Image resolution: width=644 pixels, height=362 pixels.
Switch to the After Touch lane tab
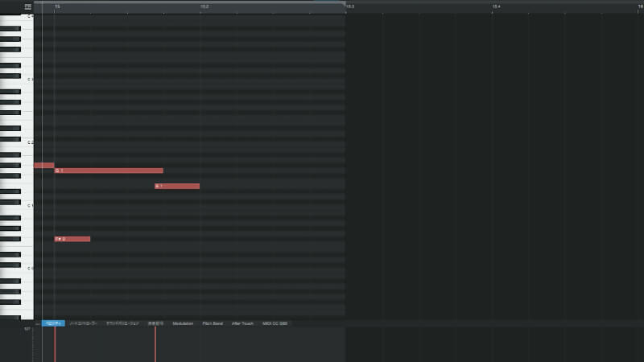[243, 323]
